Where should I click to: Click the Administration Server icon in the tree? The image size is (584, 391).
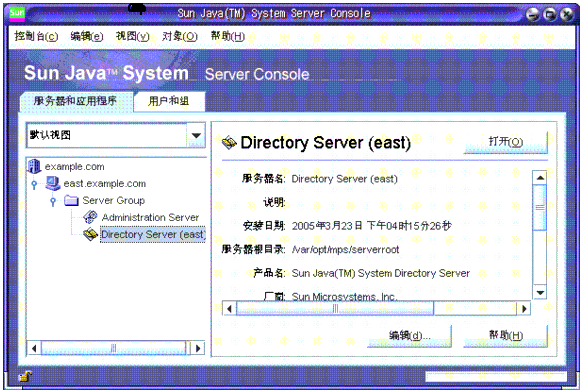click(91, 217)
